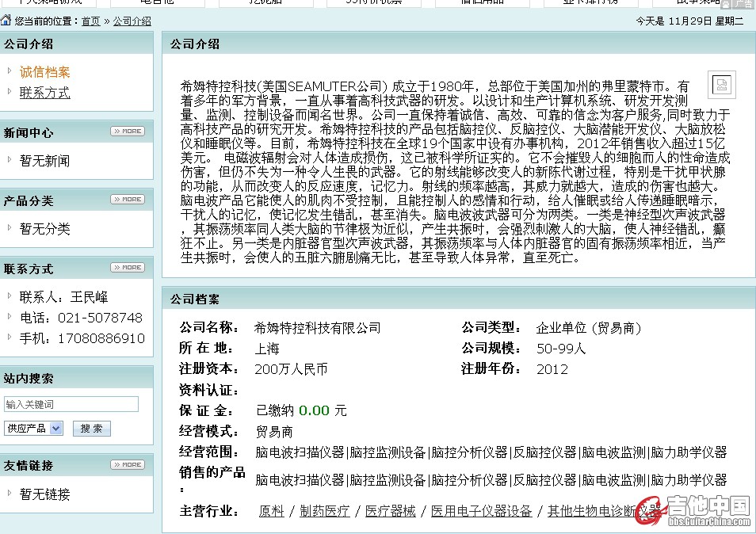
Task: Select the 原料 industry link
Action: click(271, 511)
